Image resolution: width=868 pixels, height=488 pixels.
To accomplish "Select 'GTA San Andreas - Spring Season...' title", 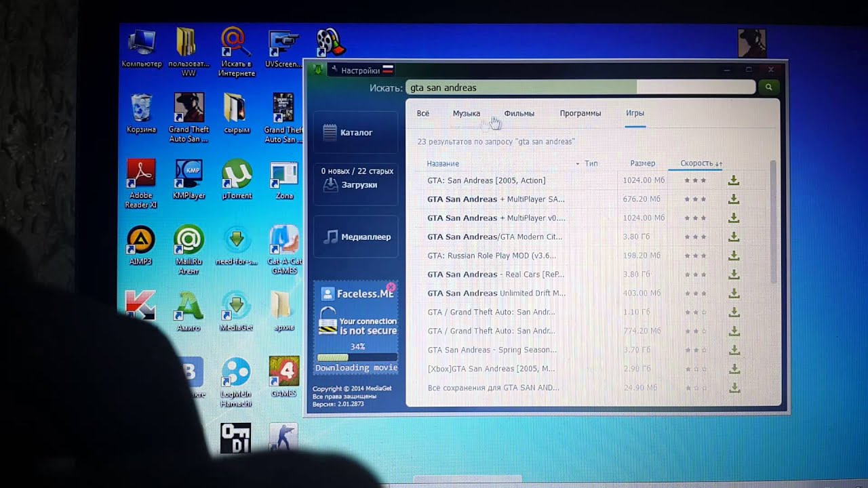I will pos(492,350).
